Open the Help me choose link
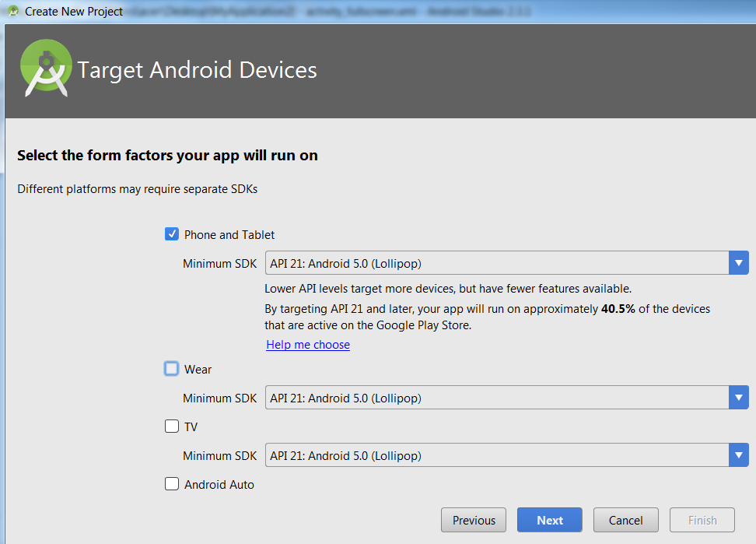Screen dimensions: 756x544 point(308,344)
